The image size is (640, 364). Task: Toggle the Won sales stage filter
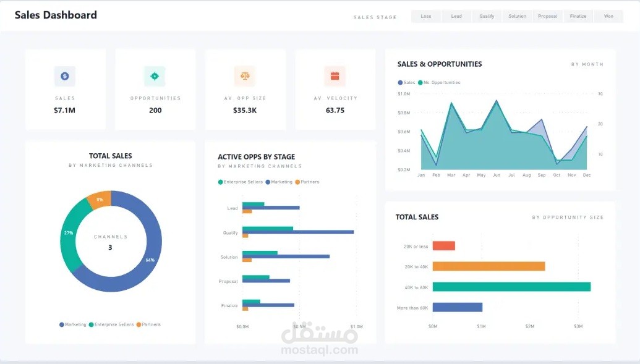point(608,16)
